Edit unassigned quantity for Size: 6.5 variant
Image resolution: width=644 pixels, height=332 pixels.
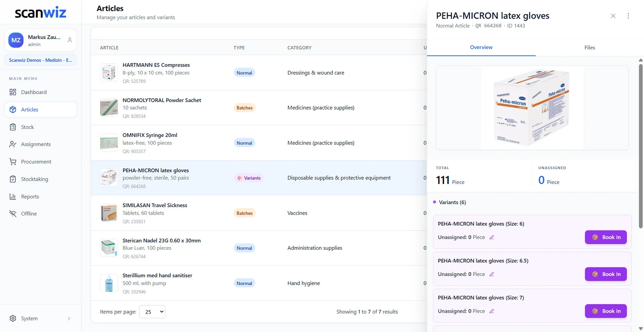pyautogui.click(x=491, y=274)
